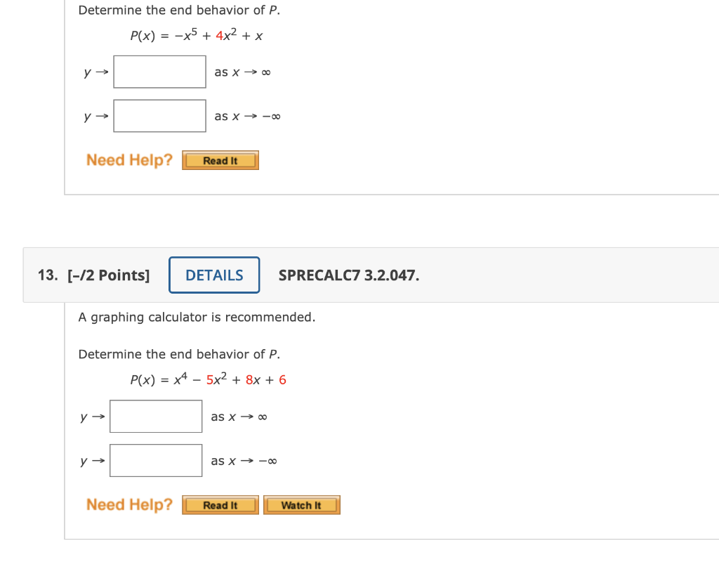Image resolution: width=719 pixels, height=588 pixels.
Task: Click the Need Help? label in the top problem
Action: [128, 159]
